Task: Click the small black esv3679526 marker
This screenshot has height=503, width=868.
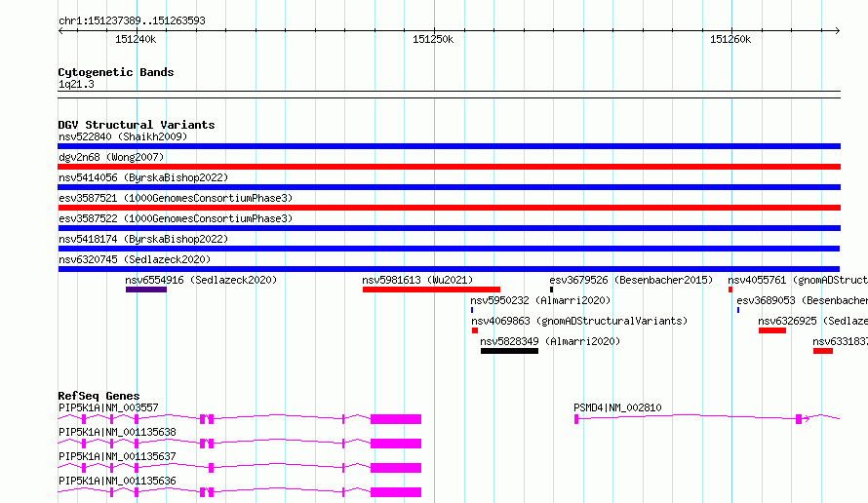Action: (551, 290)
